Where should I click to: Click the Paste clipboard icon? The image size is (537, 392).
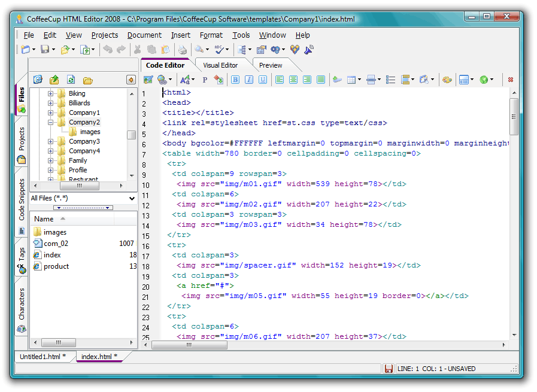click(x=165, y=50)
